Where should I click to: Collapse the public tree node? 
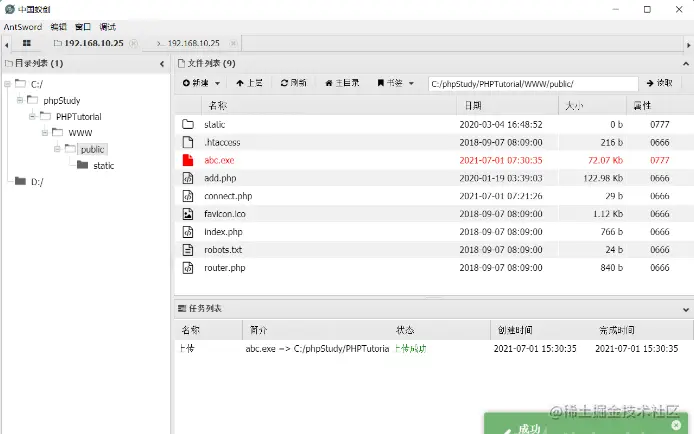pos(57,149)
